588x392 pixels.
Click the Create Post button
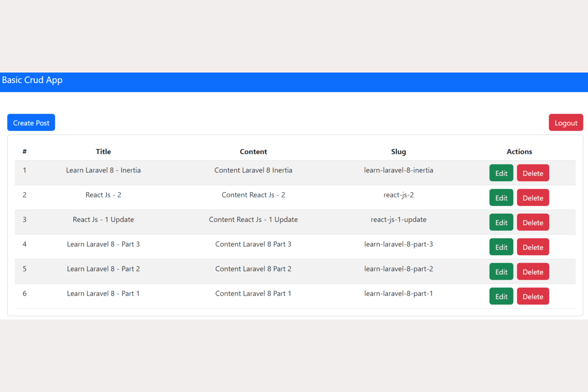(x=31, y=122)
